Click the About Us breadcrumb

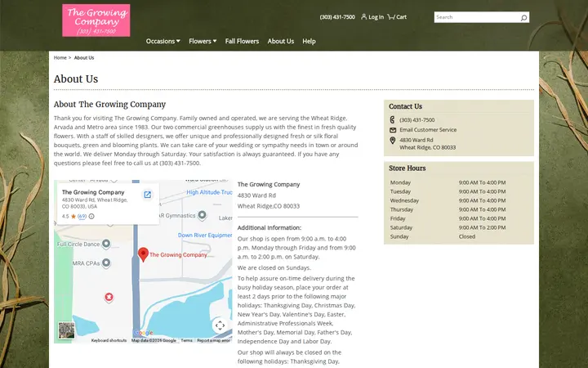(84, 58)
